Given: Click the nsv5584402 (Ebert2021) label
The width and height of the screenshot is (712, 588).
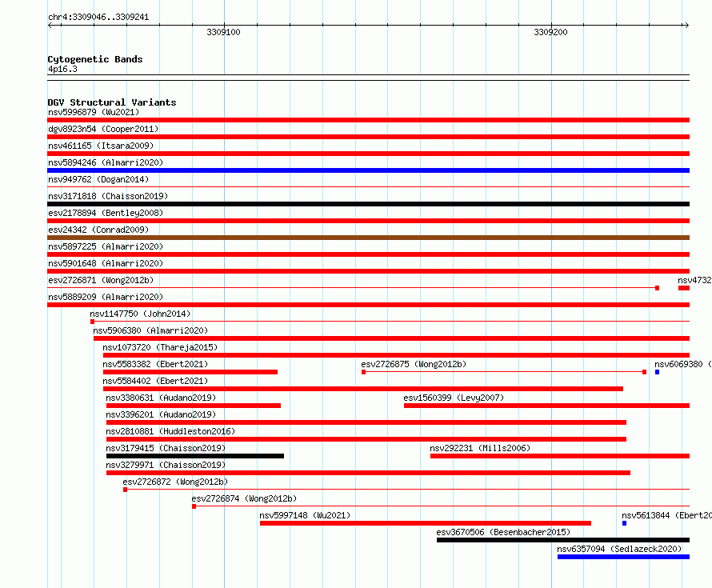Looking at the screenshot, I should (155, 381).
